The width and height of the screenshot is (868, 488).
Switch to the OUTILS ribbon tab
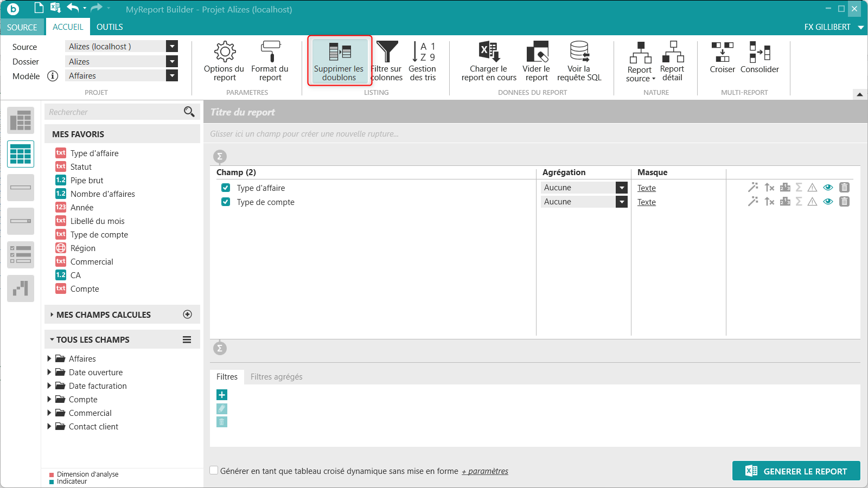click(110, 27)
